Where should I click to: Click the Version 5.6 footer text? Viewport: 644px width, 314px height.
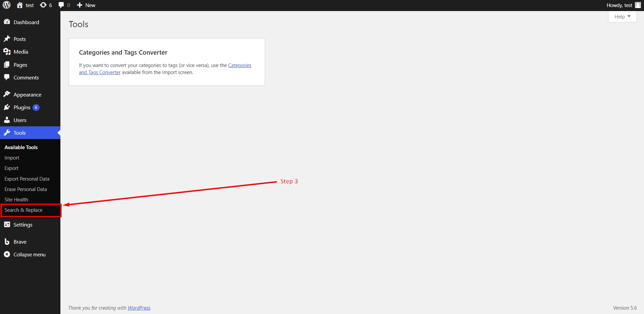point(625,308)
